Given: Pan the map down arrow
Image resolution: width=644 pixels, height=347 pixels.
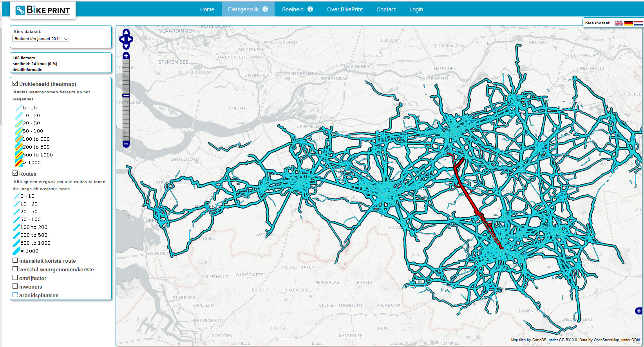Looking at the screenshot, I should point(126,46).
